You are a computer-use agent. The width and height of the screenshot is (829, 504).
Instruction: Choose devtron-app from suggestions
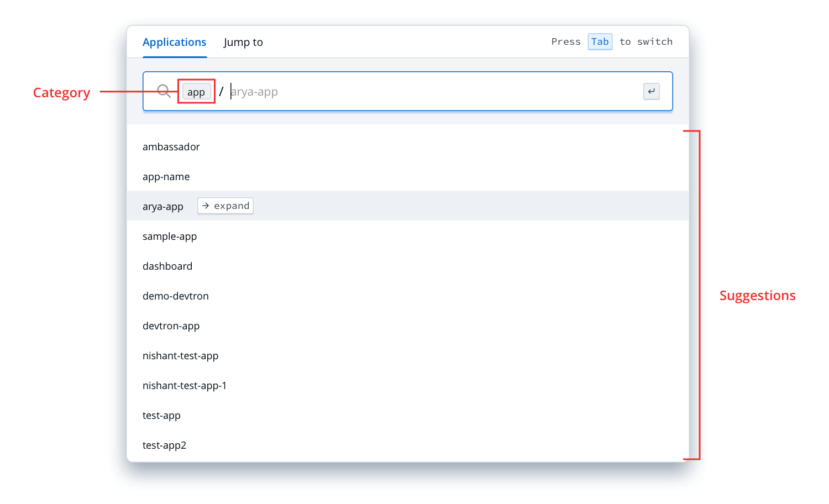pos(171,326)
